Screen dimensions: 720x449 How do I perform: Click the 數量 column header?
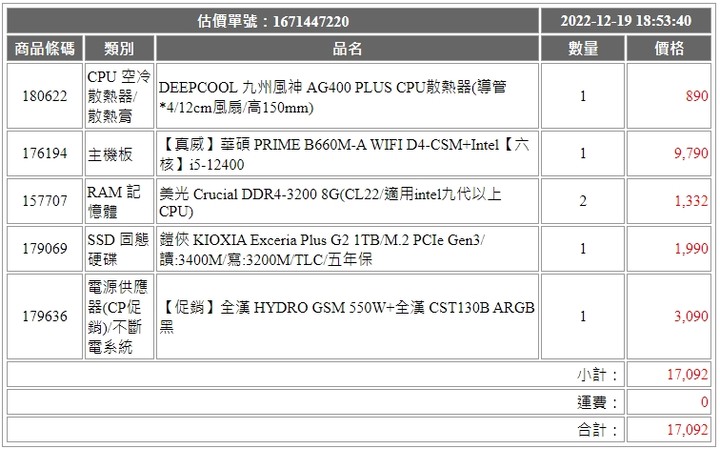pos(583,49)
